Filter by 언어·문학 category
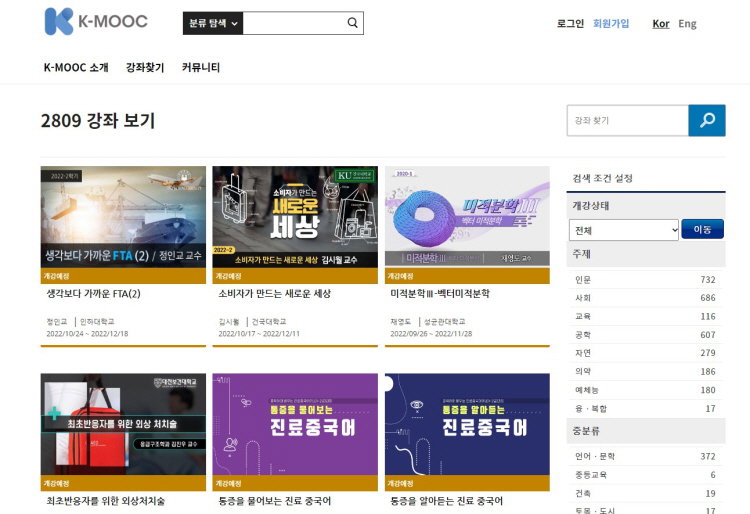 click(645, 457)
